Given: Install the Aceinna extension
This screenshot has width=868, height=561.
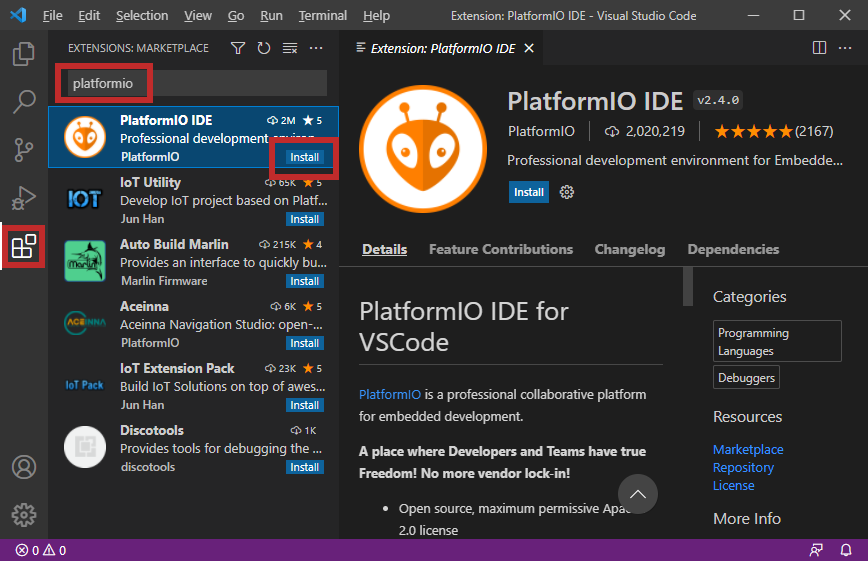Looking at the screenshot, I should [304, 343].
